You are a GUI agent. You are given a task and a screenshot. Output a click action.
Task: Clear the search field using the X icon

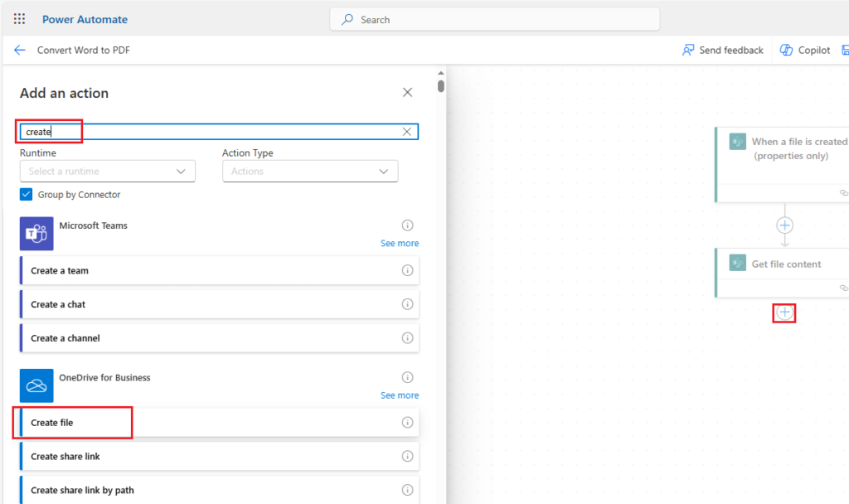406,131
